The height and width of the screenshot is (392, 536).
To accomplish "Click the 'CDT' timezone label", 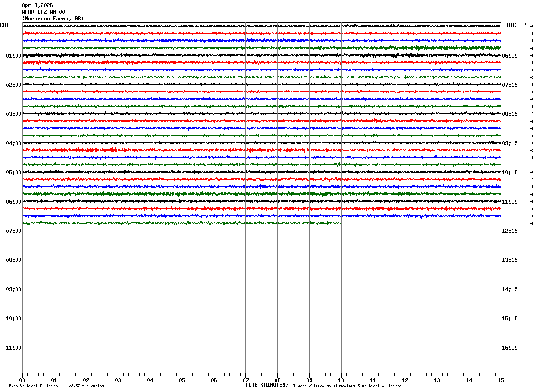I will (x=4, y=25).
